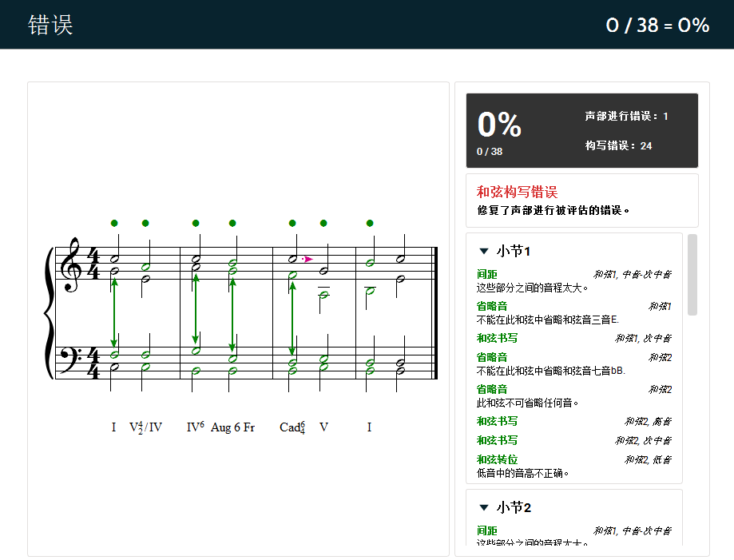734x560 pixels.
Task: Open 和弦书写 error for 和弦2, 高音
Action: point(497,422)
